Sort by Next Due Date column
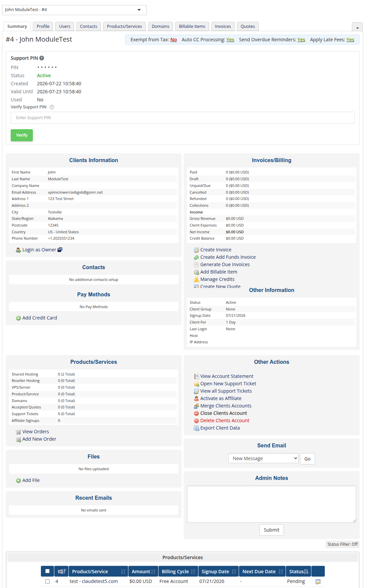Viewport: 365px width, 588px height. point(262,572)
